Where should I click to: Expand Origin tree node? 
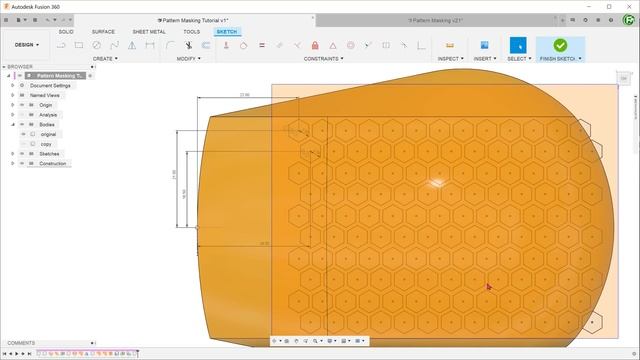point(13,105)
